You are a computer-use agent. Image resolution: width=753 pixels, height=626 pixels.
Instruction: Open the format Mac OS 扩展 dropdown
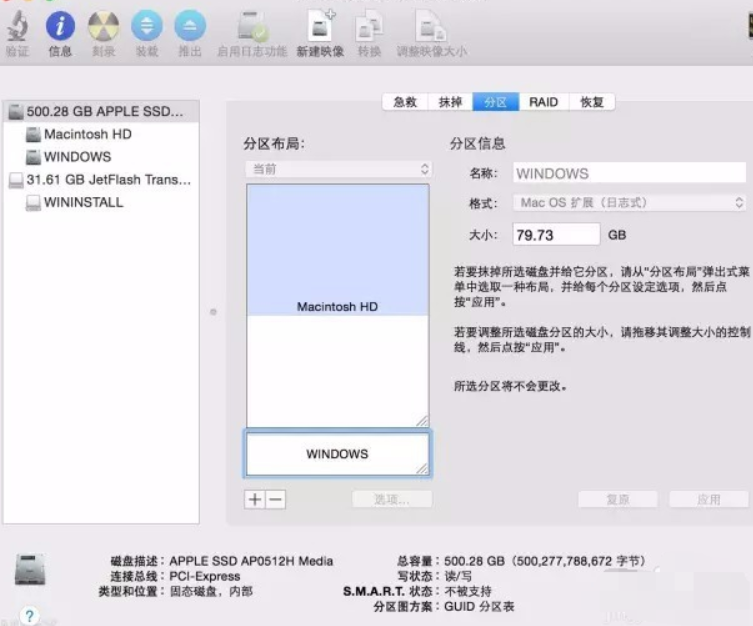[629, 203]
